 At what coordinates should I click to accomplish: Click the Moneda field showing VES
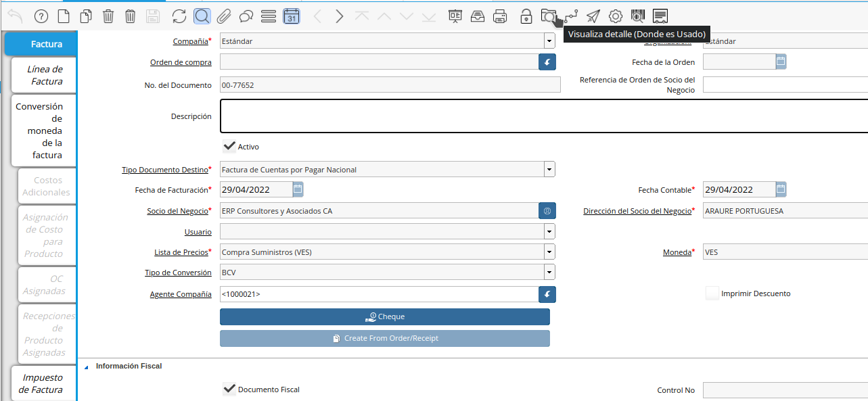coord(785,252)
